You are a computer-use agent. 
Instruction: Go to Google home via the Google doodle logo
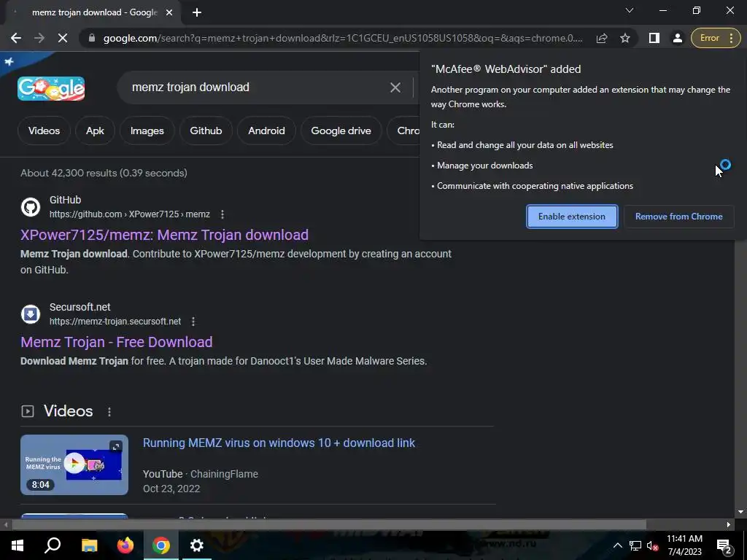coord(51,88)
